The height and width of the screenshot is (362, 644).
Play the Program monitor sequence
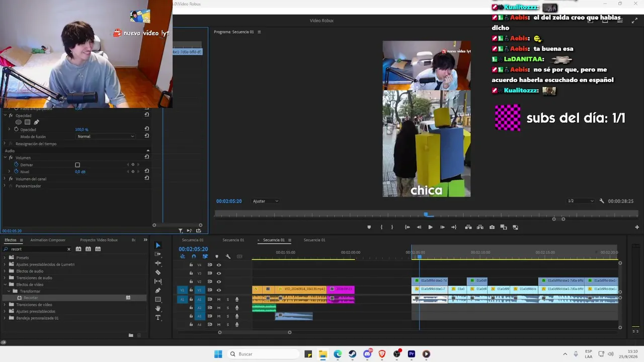[x=430, y=227]
